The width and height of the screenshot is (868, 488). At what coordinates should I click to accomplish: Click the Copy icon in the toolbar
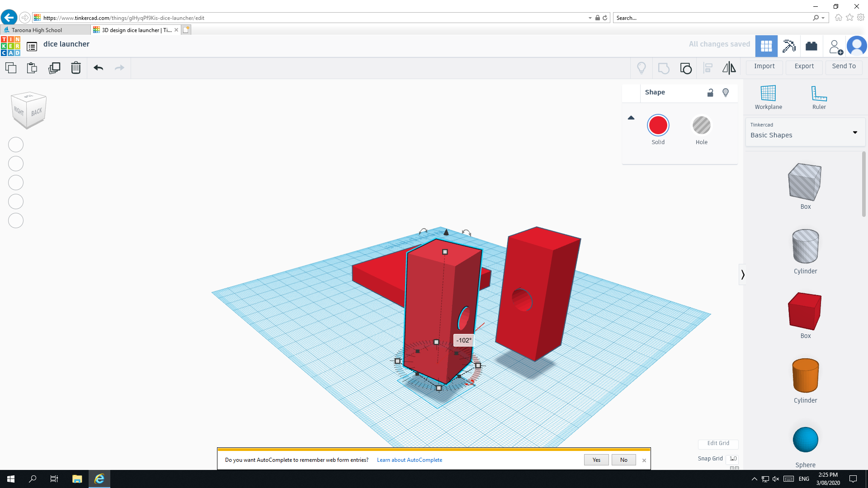coord(10,68)
